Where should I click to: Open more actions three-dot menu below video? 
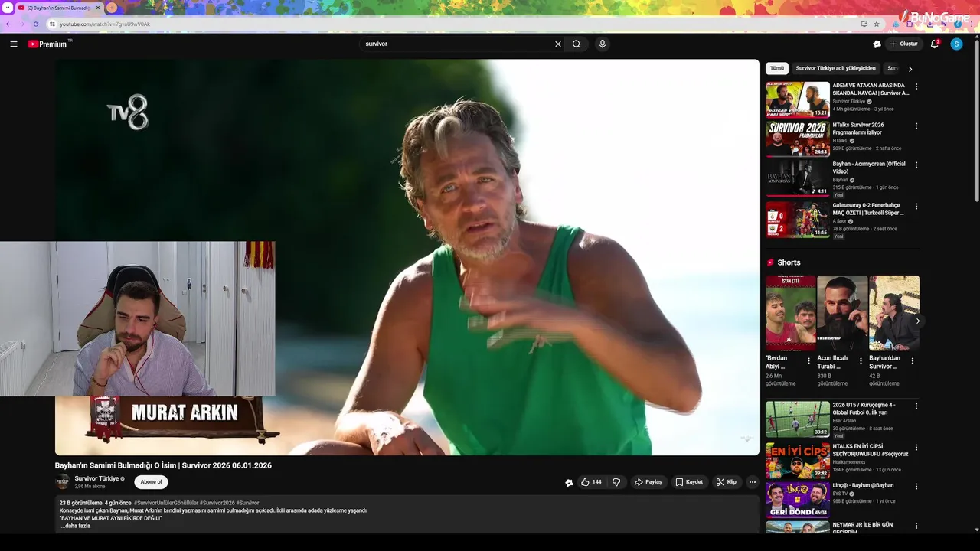coord(753,482)
